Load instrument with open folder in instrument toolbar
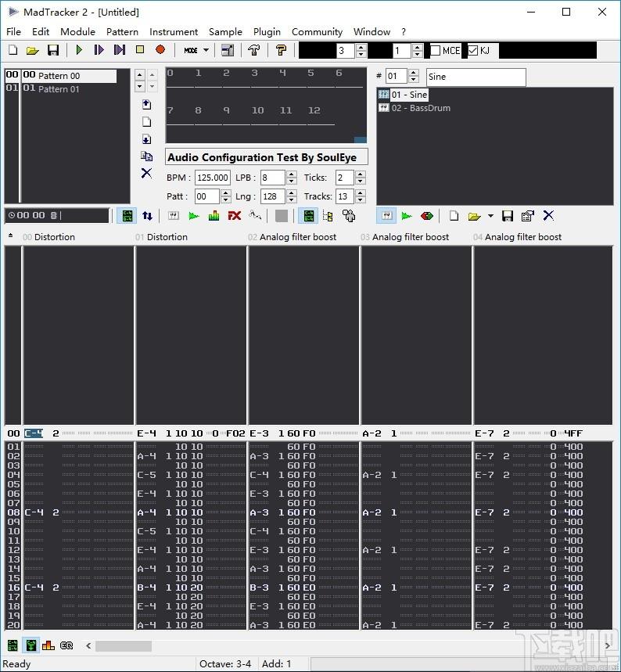This screenshot has height=672, width=621. click(474, 217)
